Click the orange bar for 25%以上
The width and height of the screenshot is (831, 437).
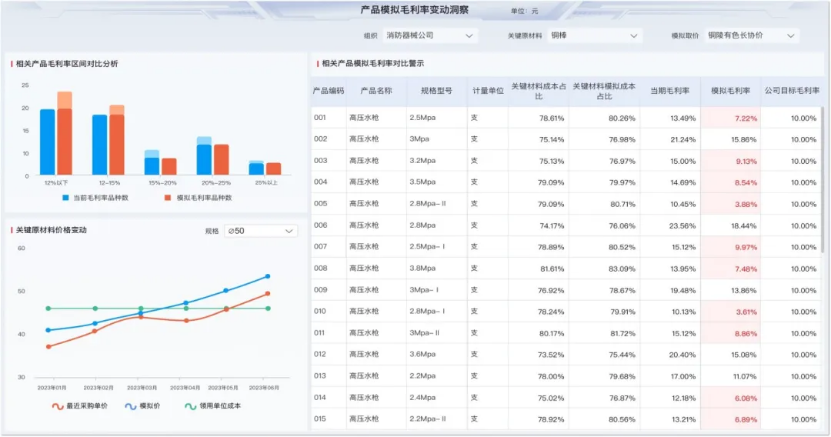[273, 168]
